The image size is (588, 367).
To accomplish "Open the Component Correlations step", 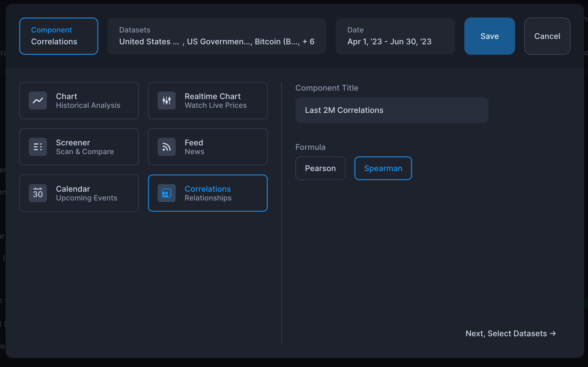I will tap(59, 36).
